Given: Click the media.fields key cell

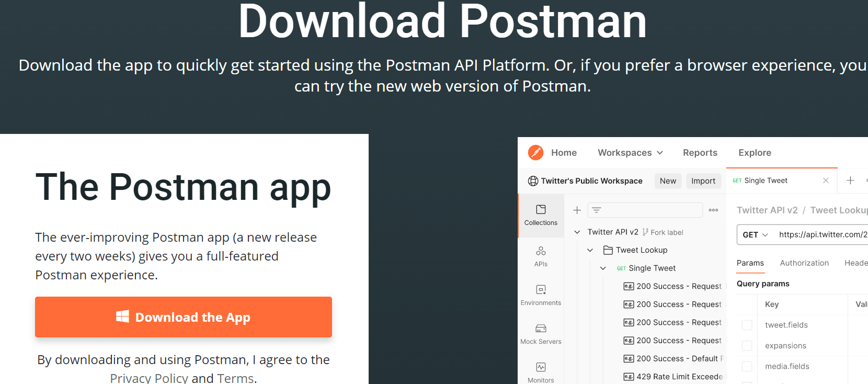Looking at the screenshot, I should tap(787, 366).
